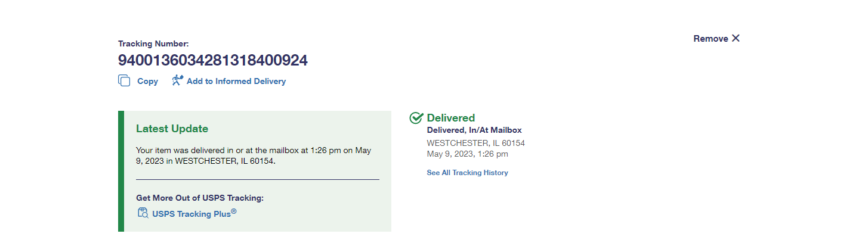Click the X icon beside Remove

click(736, 38)
